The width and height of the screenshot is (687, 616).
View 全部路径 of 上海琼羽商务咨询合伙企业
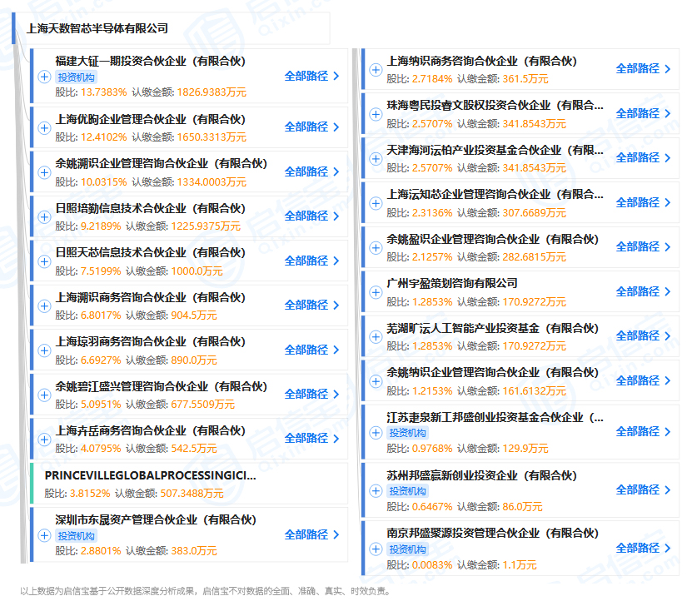coord(311,350)
